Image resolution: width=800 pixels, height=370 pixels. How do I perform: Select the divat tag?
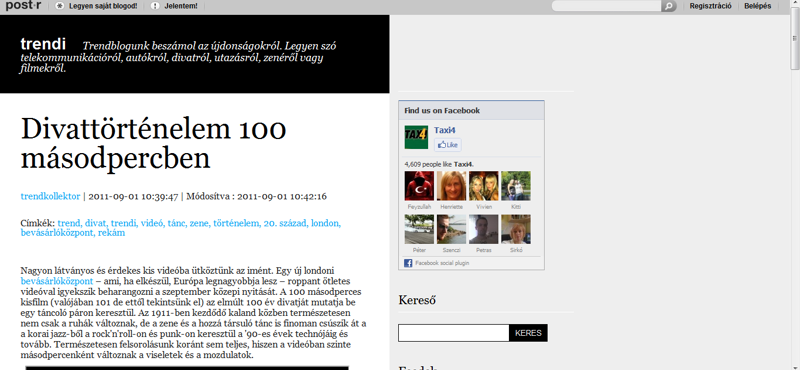click(96, 223)
